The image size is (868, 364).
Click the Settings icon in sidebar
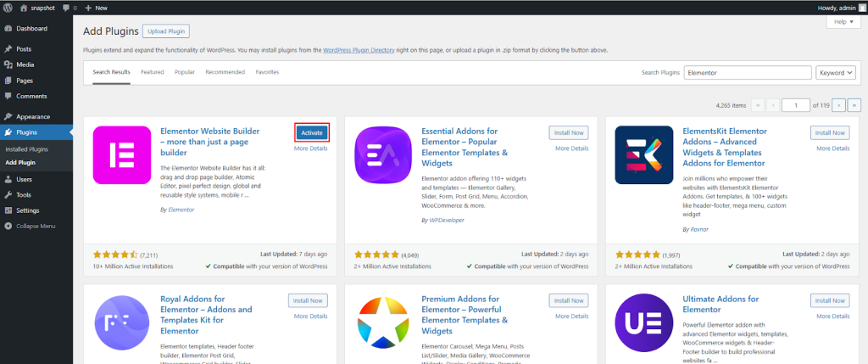8,210
